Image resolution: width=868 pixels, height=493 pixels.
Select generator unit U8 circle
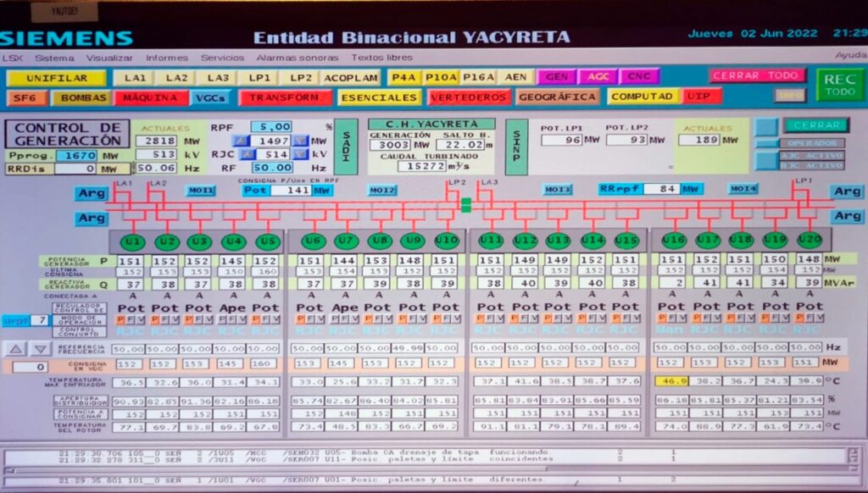coord(380,241)
